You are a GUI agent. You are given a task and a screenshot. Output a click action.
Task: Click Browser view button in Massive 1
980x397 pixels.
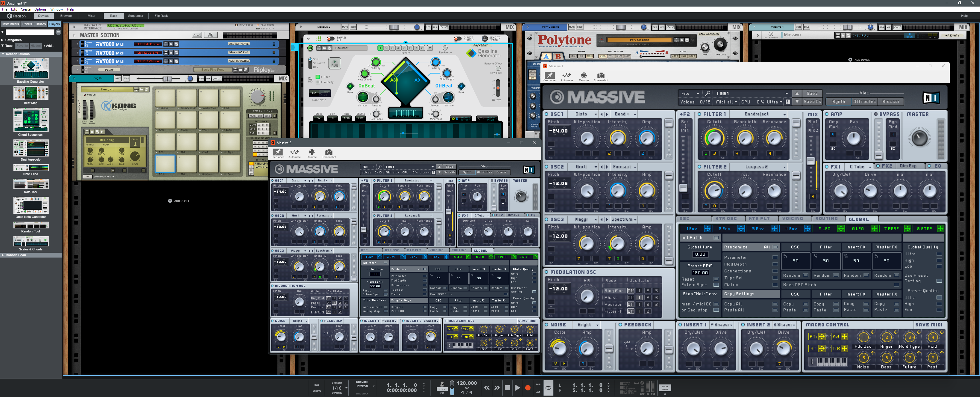tap(891, 102)
